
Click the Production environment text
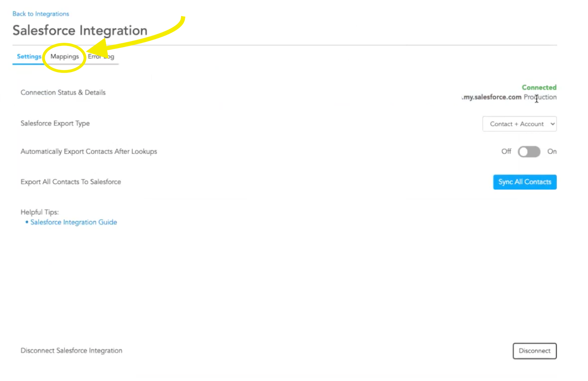click(x=540, y=97)
